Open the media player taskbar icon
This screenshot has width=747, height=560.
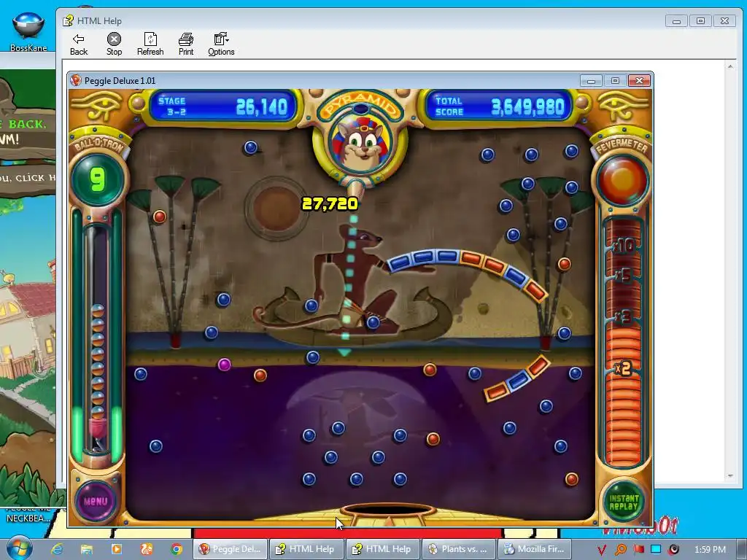point(116,549)
